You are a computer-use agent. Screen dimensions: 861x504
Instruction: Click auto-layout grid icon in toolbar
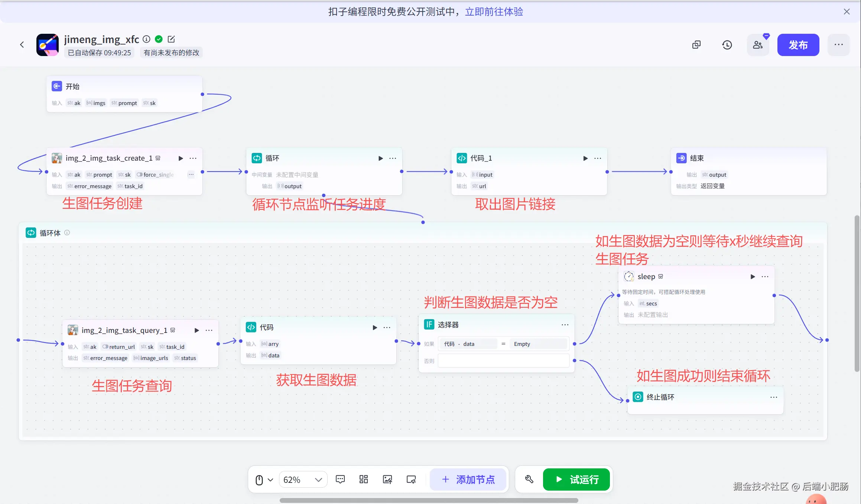click(364, 480)
